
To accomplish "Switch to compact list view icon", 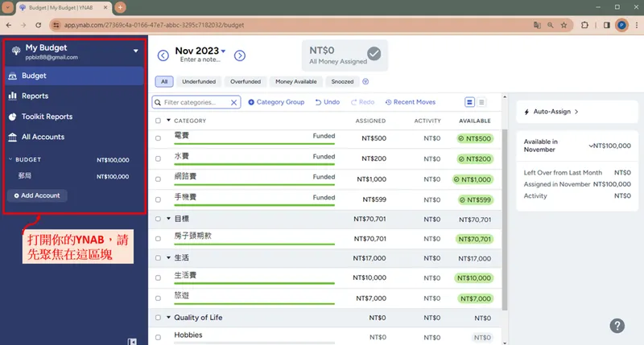I will tap(481, 102).
